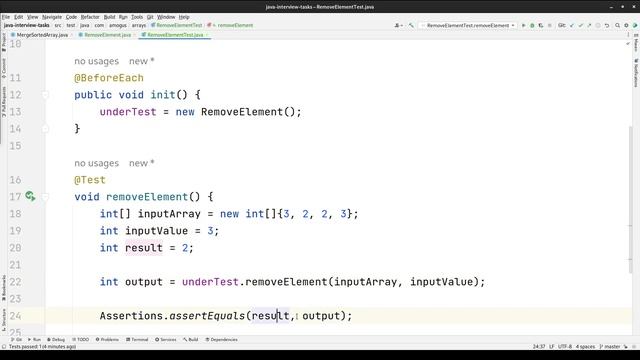Start debugging with the Debug bug icon
Screen dimensions: 640x360
click(532, 25)
